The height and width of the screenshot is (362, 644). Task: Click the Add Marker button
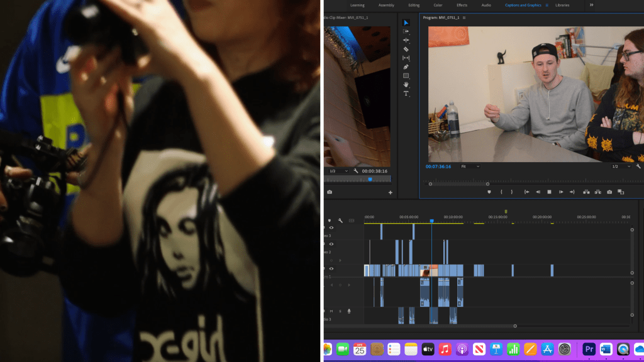(489, 192)
